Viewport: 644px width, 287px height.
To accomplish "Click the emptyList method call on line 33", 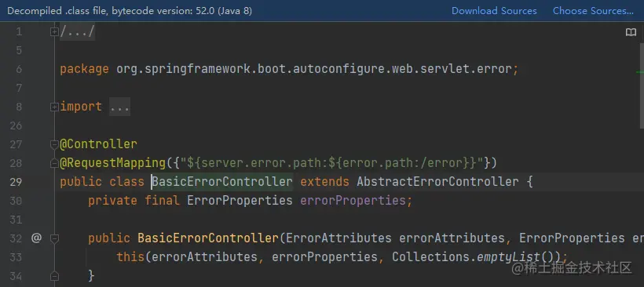I will pos(508,257).
